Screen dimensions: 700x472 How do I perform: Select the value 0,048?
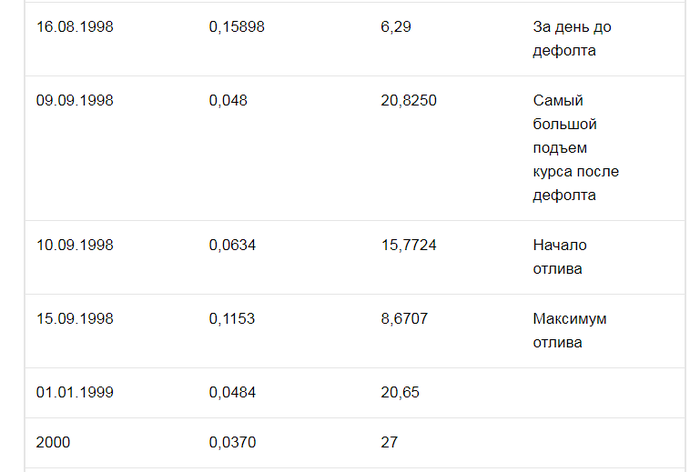click(x=228, y=100)
